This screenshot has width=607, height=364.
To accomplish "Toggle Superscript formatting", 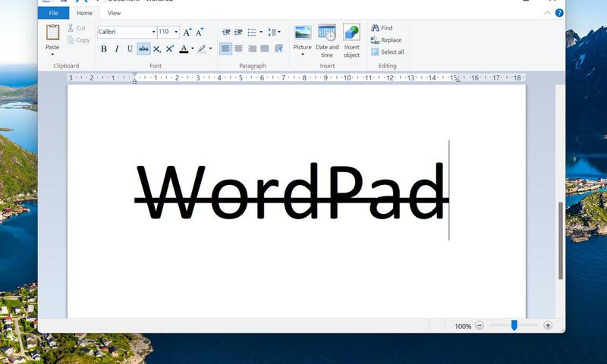I will point(169,49).
